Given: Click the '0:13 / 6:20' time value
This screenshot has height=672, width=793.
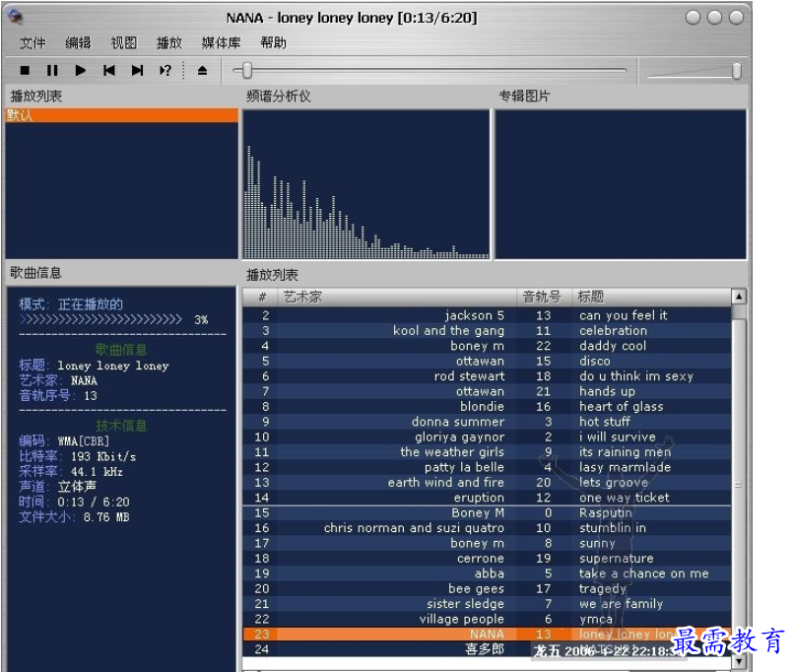Looking at the screenshot, I should click(x=93, y=502).
